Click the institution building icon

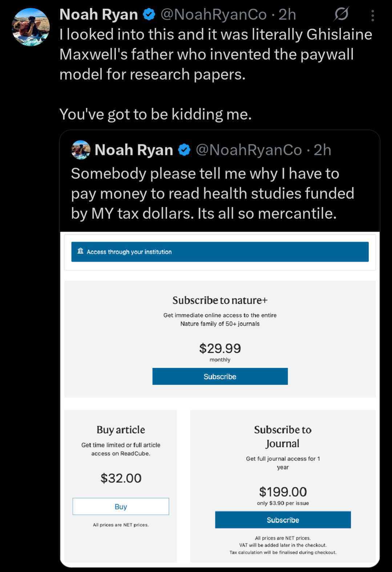click(x=80, y=251)
